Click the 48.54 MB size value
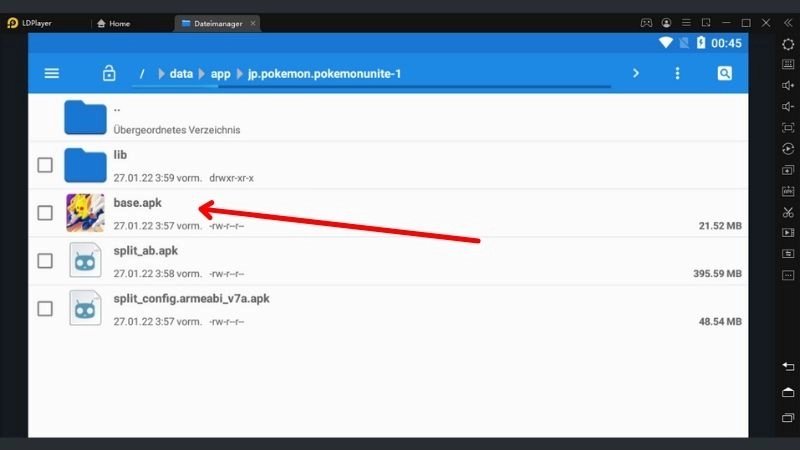 coord(720,322)
